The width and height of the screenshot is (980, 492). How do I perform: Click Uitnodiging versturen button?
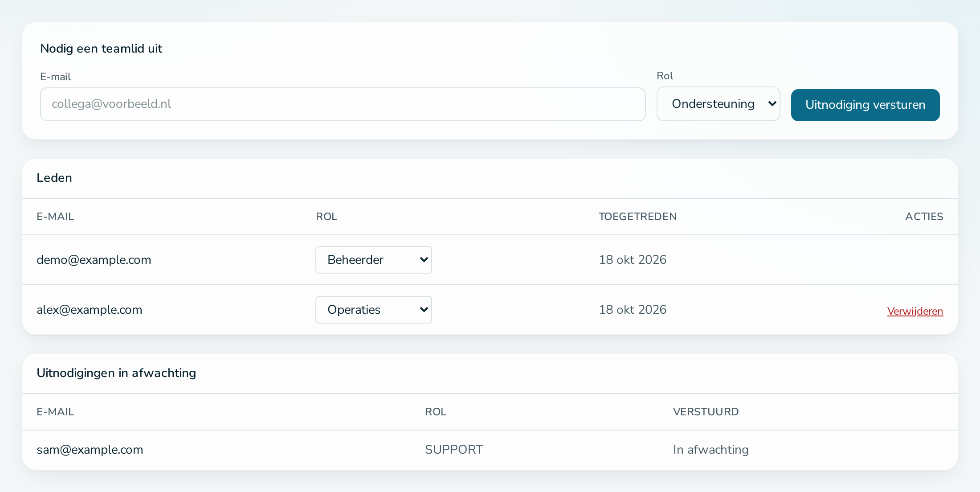point(865,105)
